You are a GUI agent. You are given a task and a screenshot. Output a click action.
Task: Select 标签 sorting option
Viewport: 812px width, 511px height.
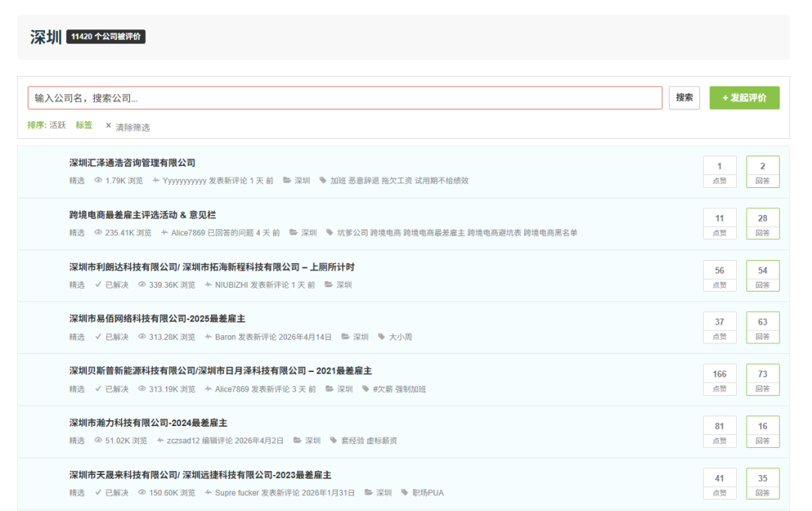[83, 125]
